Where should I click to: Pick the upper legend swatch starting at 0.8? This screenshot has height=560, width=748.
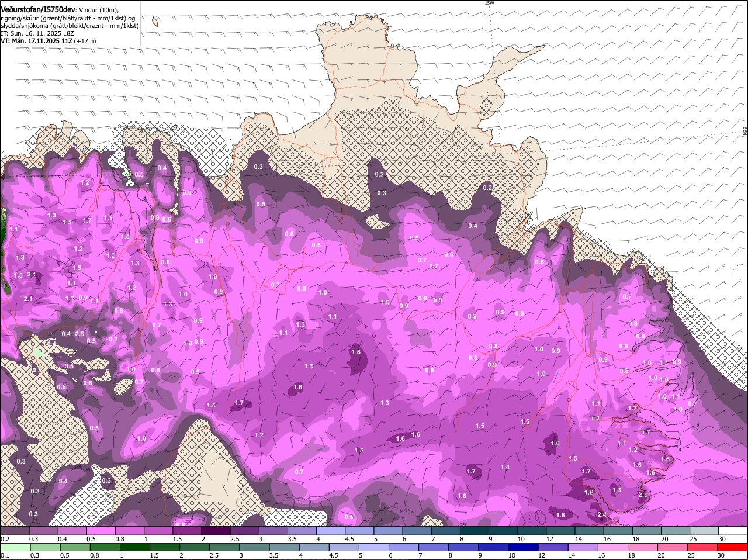point(129,531)
